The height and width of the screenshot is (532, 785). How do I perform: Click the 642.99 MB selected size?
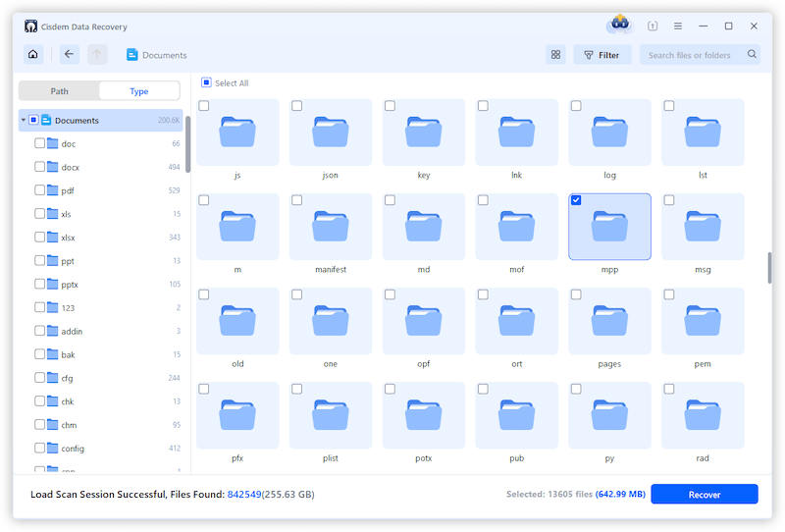(620, 494)
